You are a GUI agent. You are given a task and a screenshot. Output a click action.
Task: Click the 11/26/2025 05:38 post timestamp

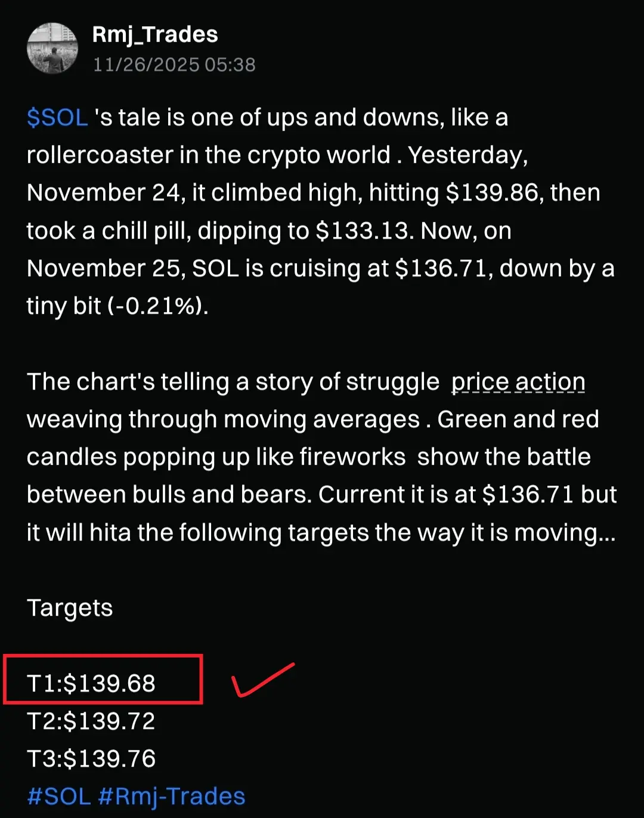pyautogui.click(x=174, y=64)
